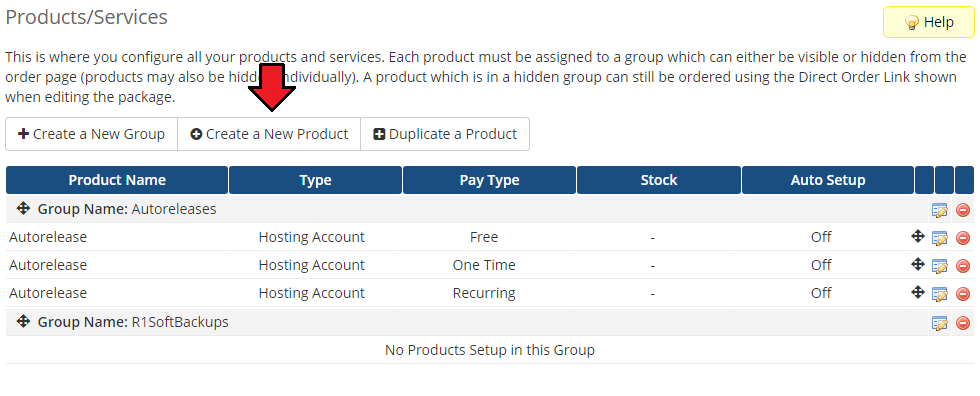Click move handle beside Autoreleases group name
The image size is (980, 396).
(x=23, y=209)
